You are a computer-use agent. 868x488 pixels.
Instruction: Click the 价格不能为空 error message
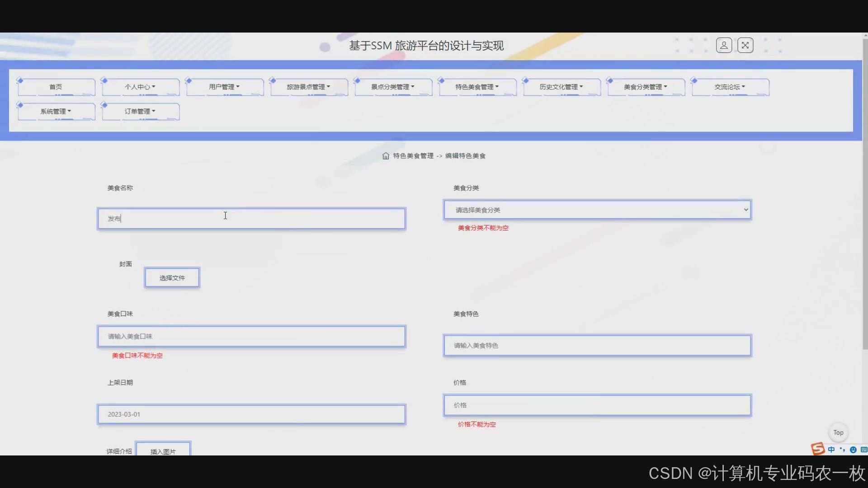coord(477,425)
